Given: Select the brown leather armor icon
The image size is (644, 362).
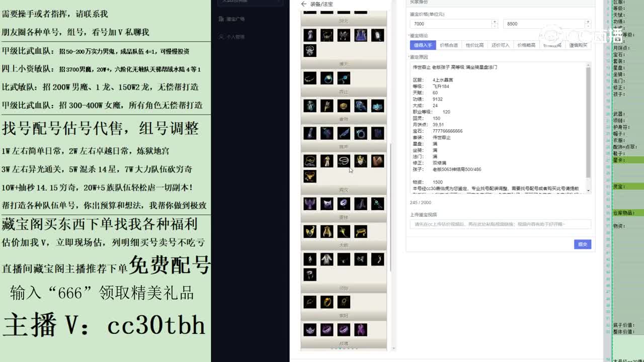Looking at the screenshot, I should click(x=377, y=161).
